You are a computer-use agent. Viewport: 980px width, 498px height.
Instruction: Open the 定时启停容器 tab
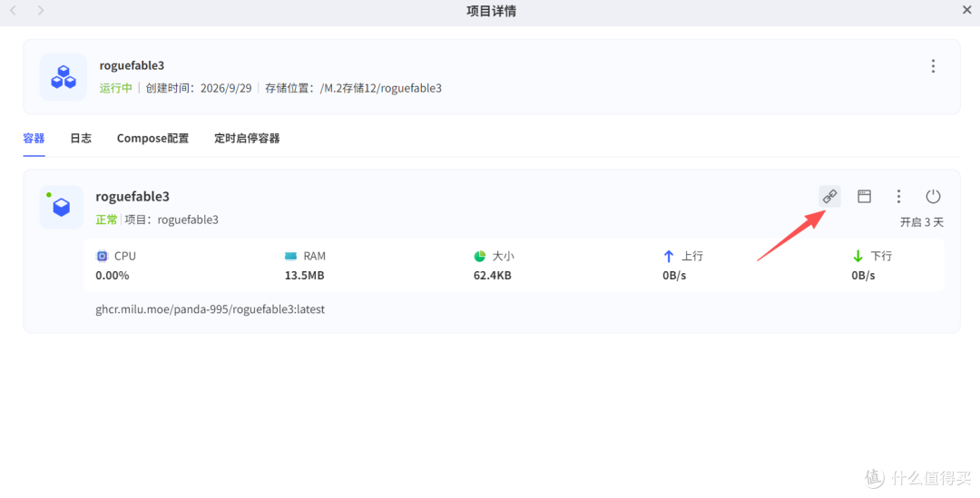click(x=247, y=138)
